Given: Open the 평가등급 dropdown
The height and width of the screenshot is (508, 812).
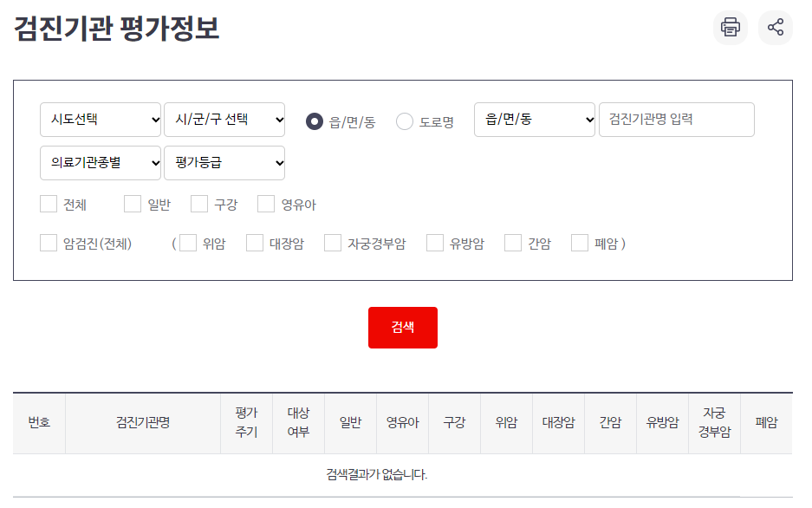Looking at the screenshot, I should [x=224, y=163].
